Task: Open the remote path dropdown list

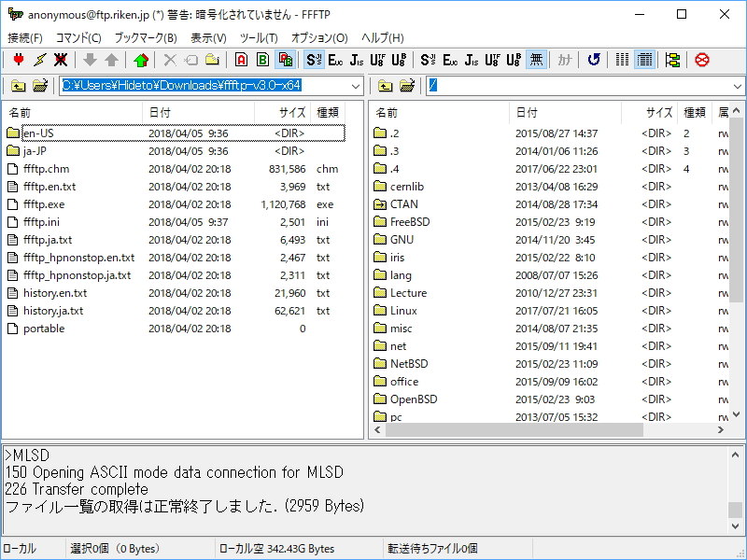Action: pyautogui.click(x=738, y=86)
